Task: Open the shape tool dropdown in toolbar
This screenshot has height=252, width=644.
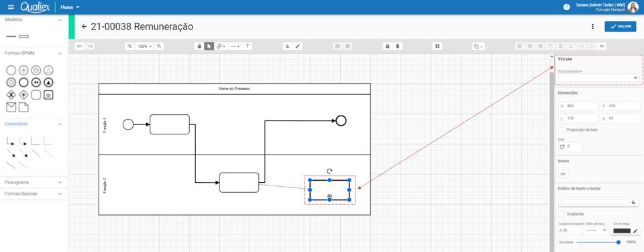Action: [221, 46]
